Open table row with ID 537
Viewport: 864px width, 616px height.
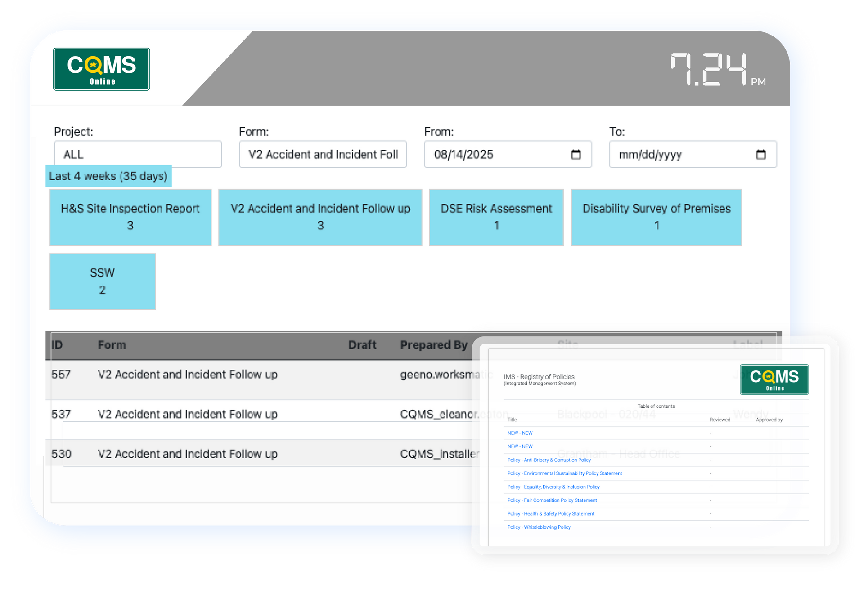(187, 414)
